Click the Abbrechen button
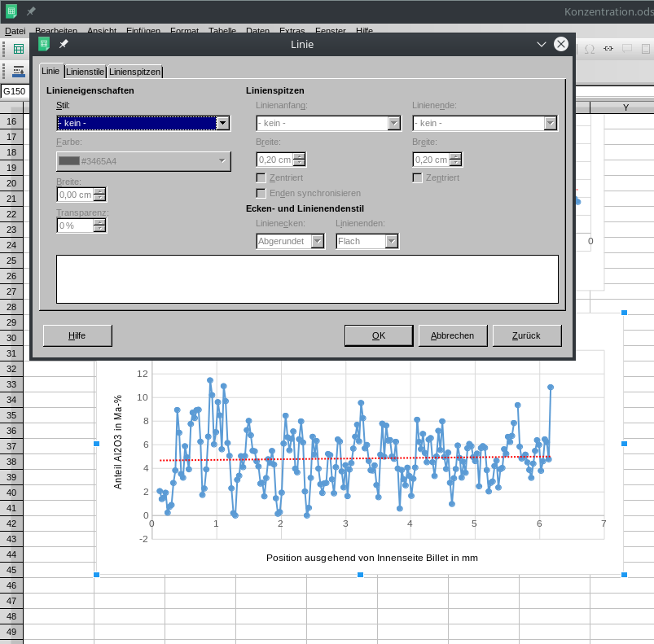 point(452,335)
